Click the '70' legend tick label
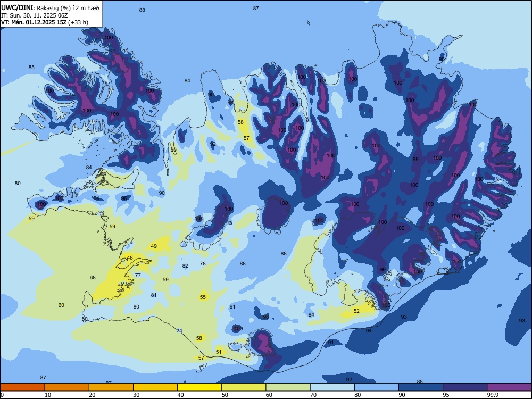The width and height of the screenshot is (532, 399). 313,395
